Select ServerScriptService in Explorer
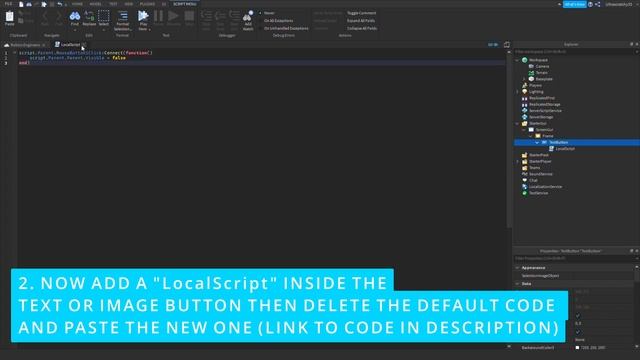The height and width of the screenshot is (360, 640). click(x=545, y=111)
